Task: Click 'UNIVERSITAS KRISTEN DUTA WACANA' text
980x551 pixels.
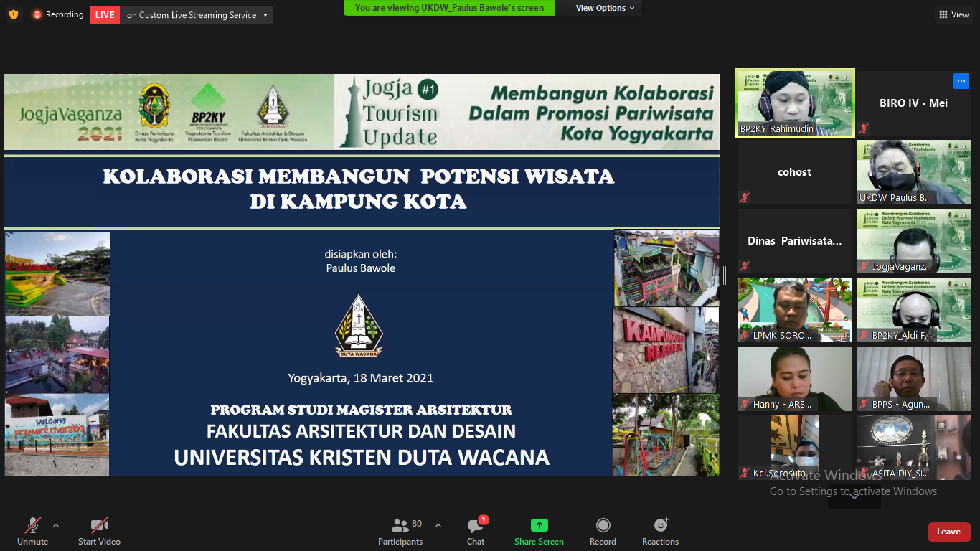Action: click(x=362, y=457)
